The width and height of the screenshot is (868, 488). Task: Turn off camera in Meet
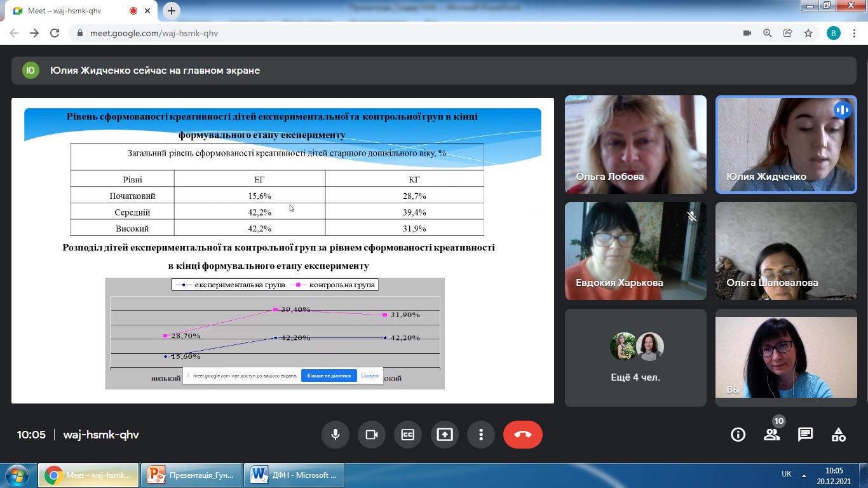click(x=372, y=435)
